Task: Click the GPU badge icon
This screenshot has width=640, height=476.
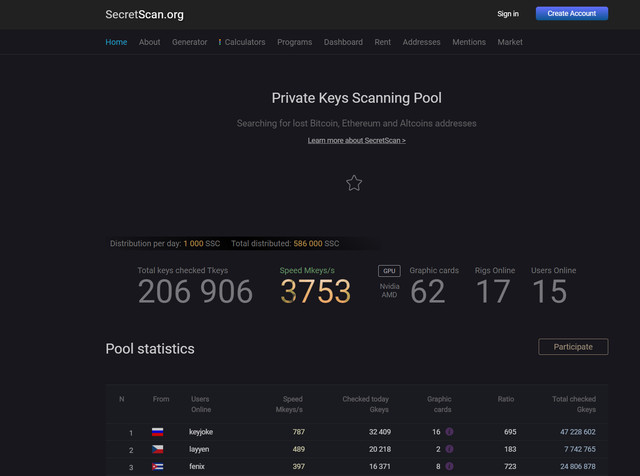Action: click(389, 271)
